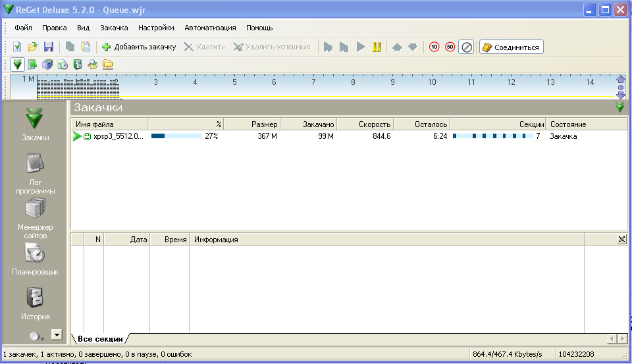Open the Автоматизация menu
This screenshot has height=364, width=632.
pos(210,28)
